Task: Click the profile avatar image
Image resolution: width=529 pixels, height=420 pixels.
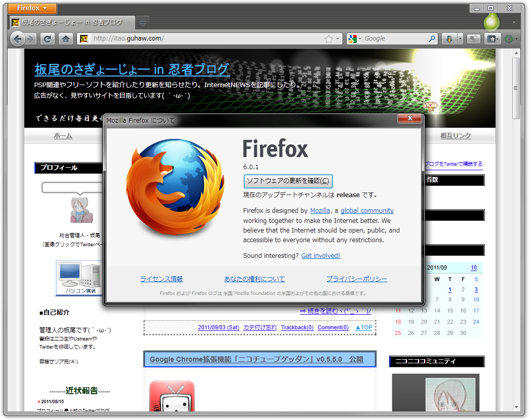Action: click(x=81, y=210)
